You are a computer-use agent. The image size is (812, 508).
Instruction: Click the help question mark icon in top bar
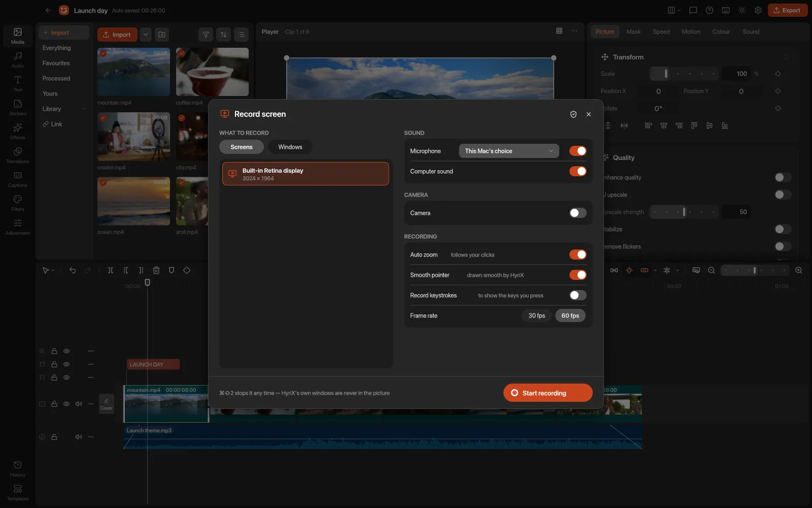tap(709, 10)
